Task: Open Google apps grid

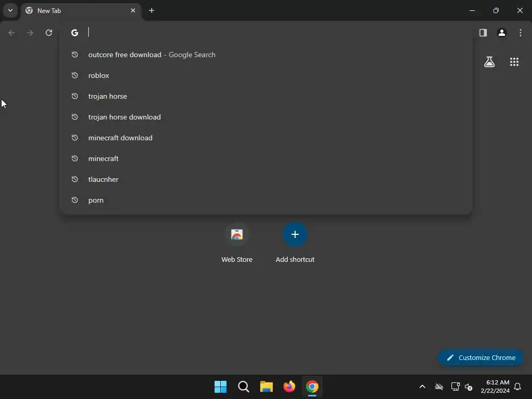Action: tap(514, 62)
